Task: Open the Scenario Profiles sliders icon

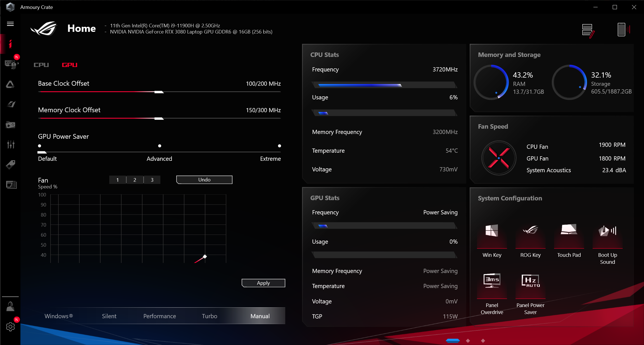Action: [11, 144]
